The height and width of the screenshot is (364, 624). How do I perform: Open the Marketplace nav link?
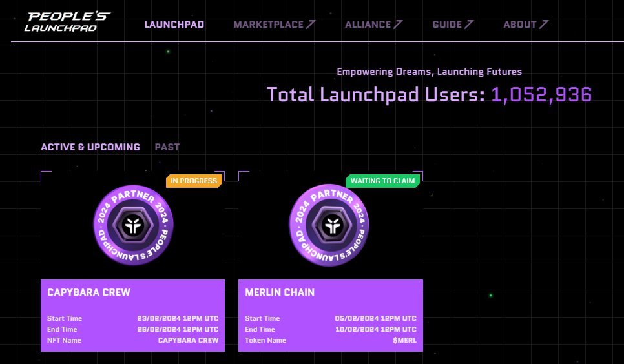pos(274,25)
